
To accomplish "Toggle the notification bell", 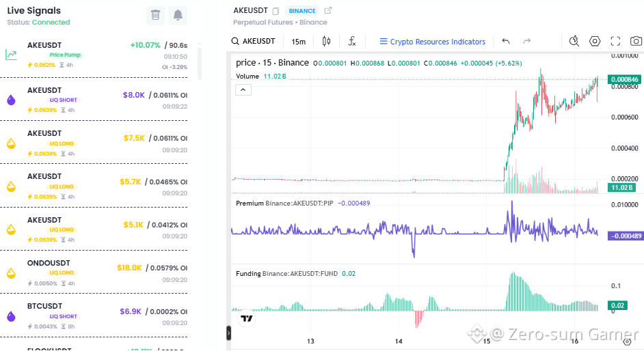I will pos(178,15).
